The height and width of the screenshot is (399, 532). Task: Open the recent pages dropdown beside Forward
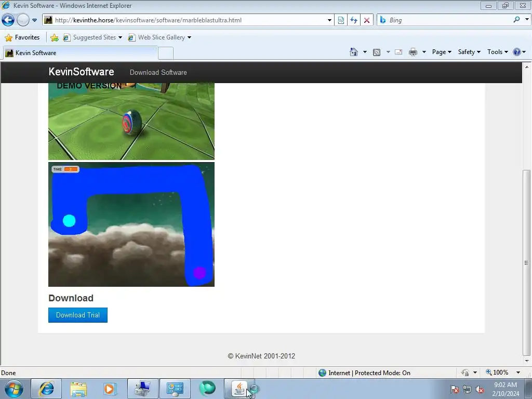click(35, 20)
